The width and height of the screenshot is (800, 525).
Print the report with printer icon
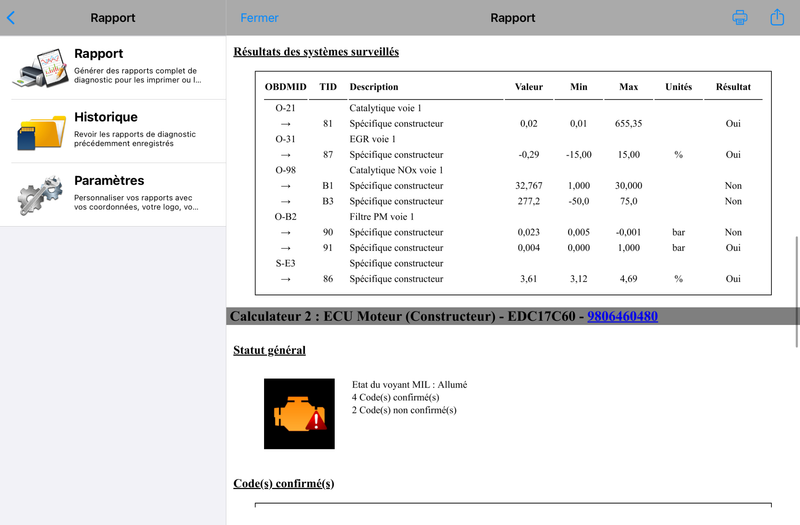(x=740, y=18)
